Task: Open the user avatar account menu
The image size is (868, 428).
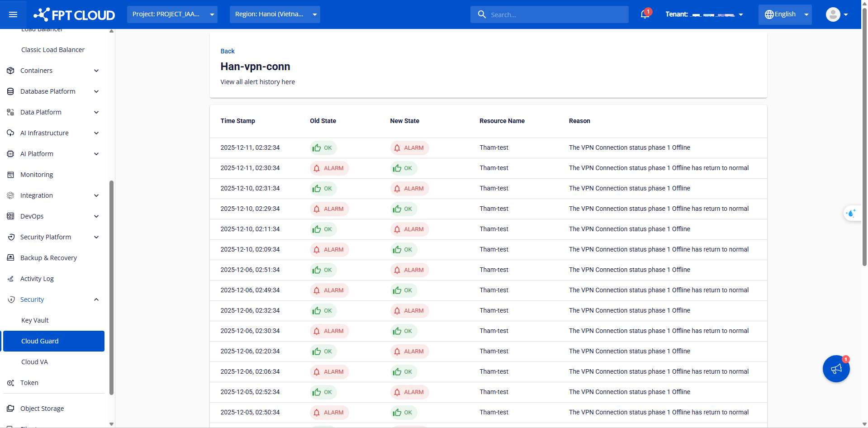Action: coord(836,14)
